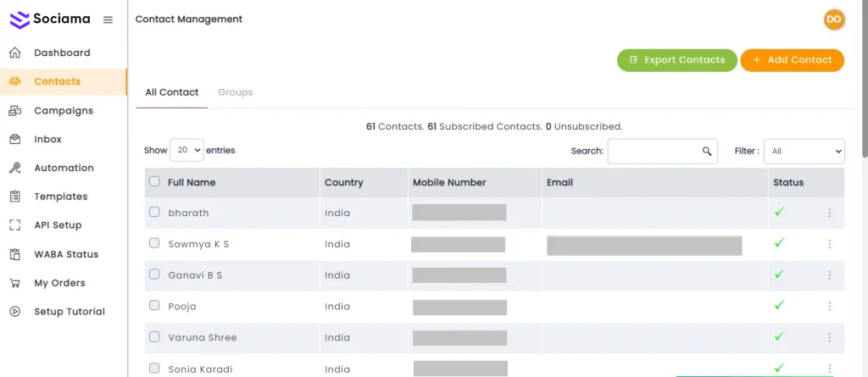
Task: Click the Add Contact button
Action: pos(792,60)
